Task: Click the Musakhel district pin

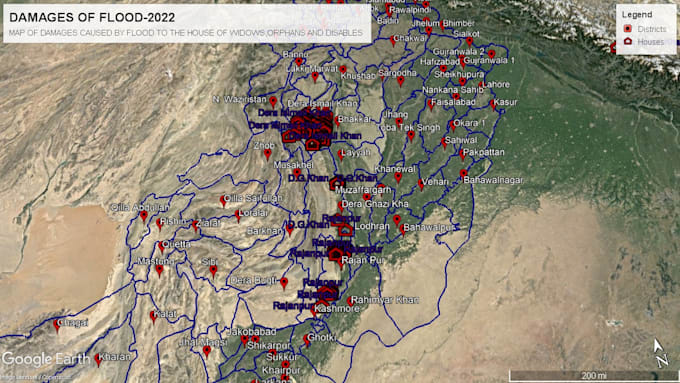Action: pyautogui.click(x=297, y=174)
